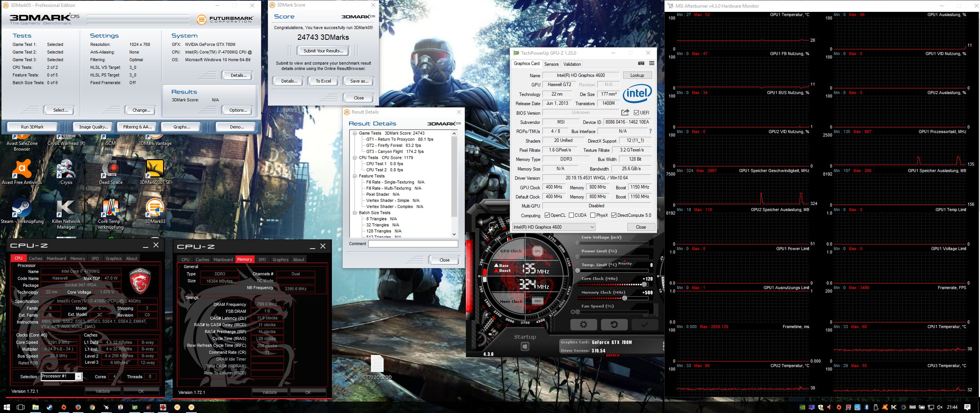Click Result Details scrollbar down arrow

454,234
